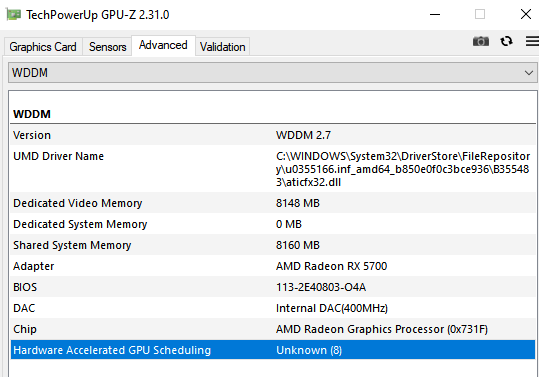The width and height of the screenshot is (539, 377).
Task: Select the Hardware Accelerated GPU Scheduling row
Action: pyautogui.click(x=273, y=350)
